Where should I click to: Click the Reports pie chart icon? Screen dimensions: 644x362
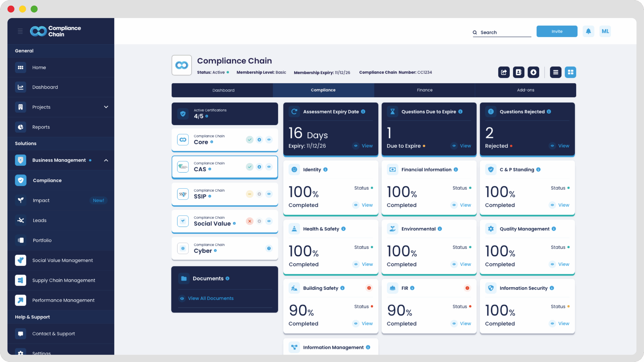[20, 127]
